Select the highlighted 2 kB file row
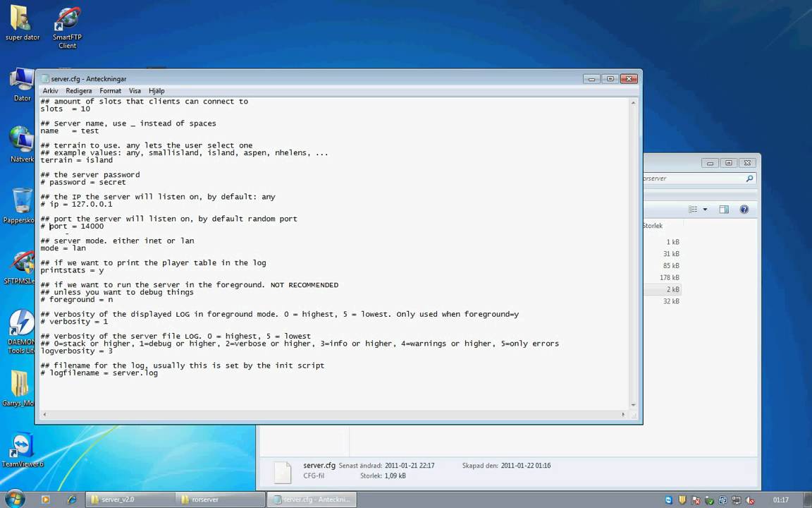Screen dimensions: 812x508 [664, 290]
